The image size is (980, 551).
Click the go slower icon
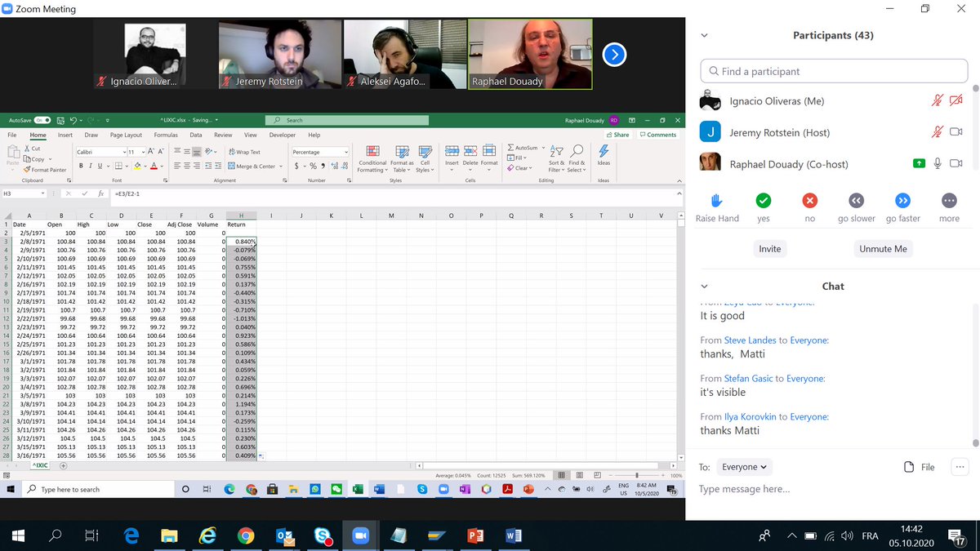(x=856, y=200)
